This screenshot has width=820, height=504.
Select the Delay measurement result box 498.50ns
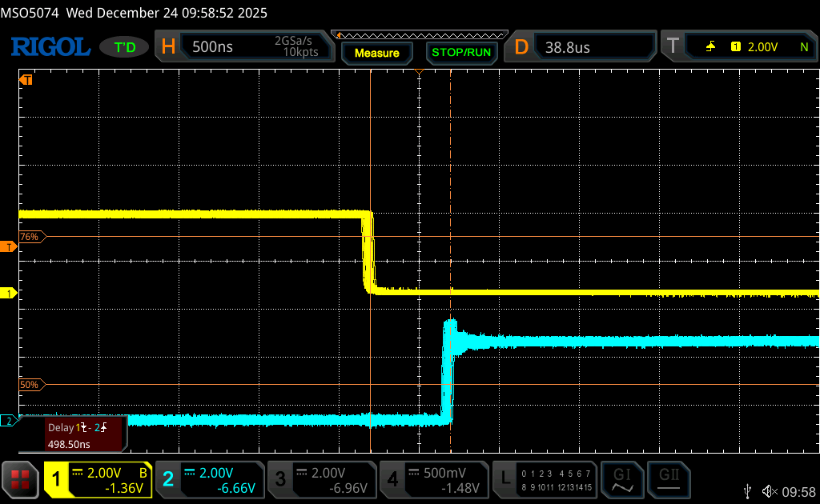coord(73,434)
